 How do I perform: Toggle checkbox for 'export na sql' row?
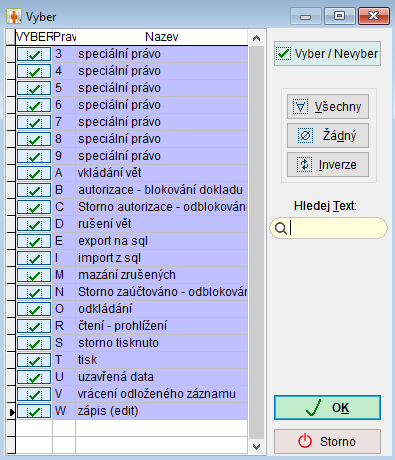tap(34, 241)
